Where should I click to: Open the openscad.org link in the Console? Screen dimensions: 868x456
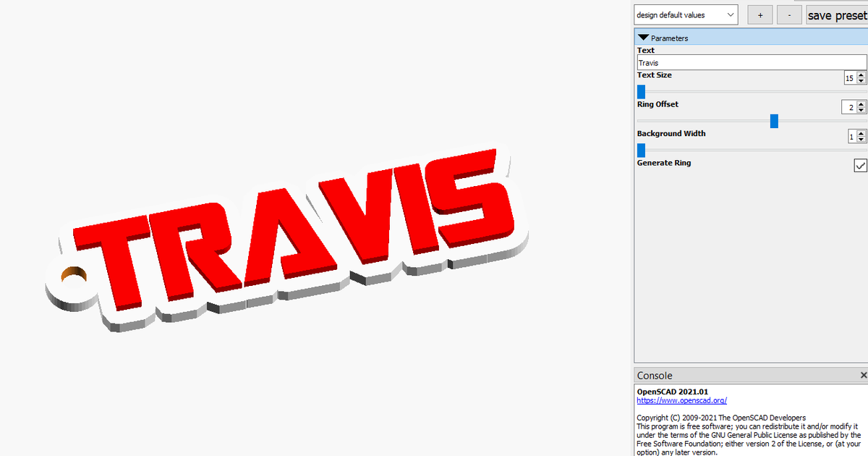tap(681, 400)
